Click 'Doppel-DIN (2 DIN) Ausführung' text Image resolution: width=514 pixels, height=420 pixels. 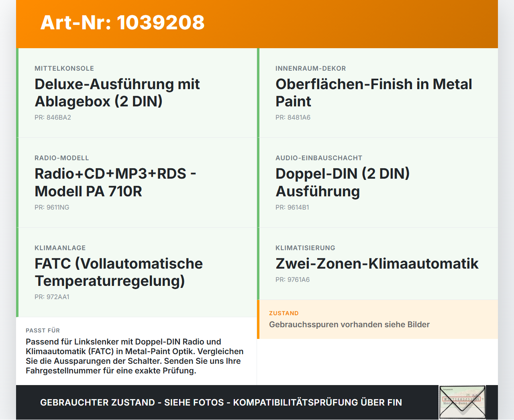343,182
